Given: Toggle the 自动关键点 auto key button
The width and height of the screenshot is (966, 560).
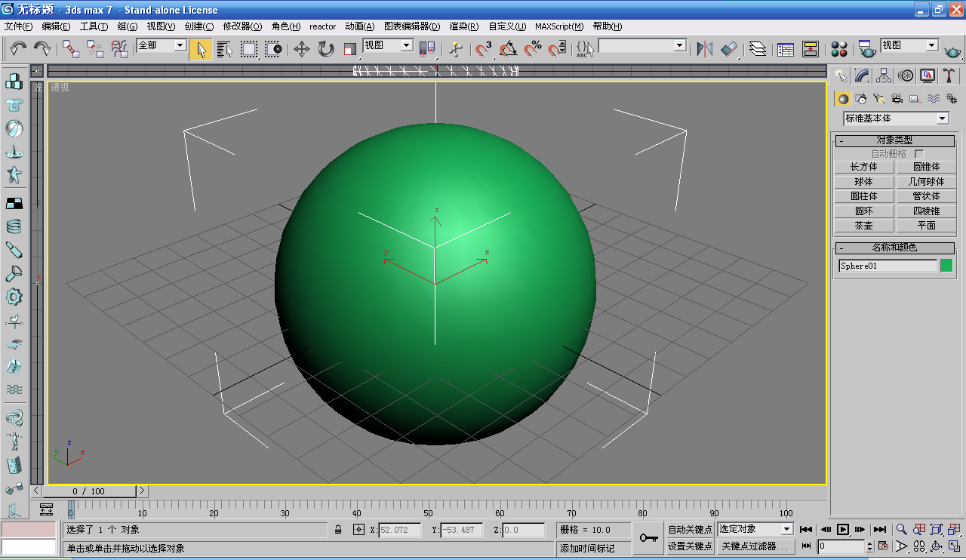Looking at the screenshot, I should (690, 530).
